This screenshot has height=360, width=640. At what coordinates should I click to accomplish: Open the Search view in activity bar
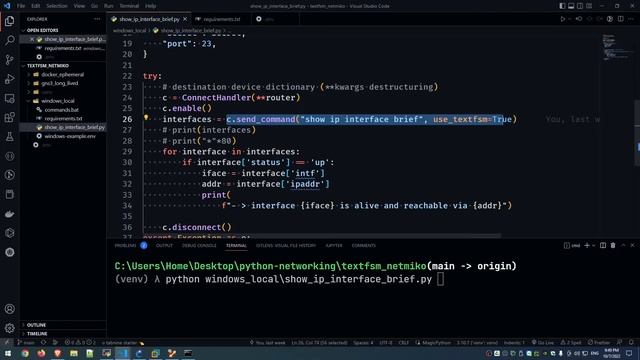9,40
